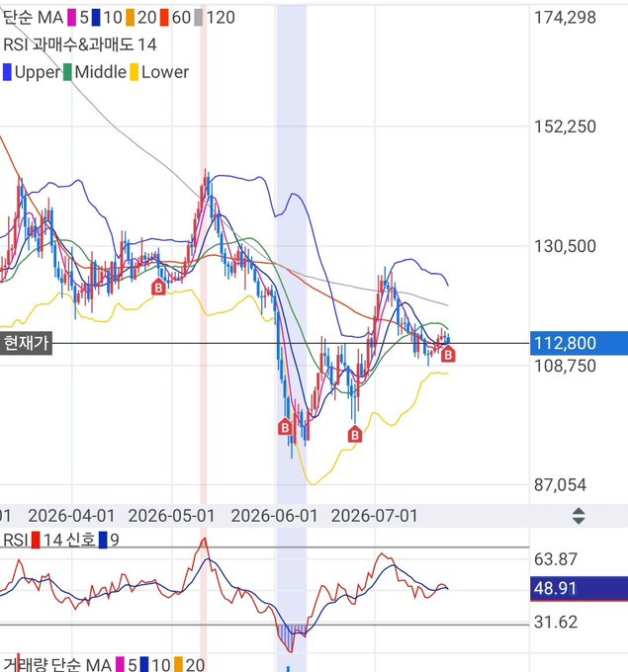The height and width of the screenshot is (672, 628).
Task: Click the 거래량 단순 MA volume legend
Action: pyautogui.click(x=57, y=664)
